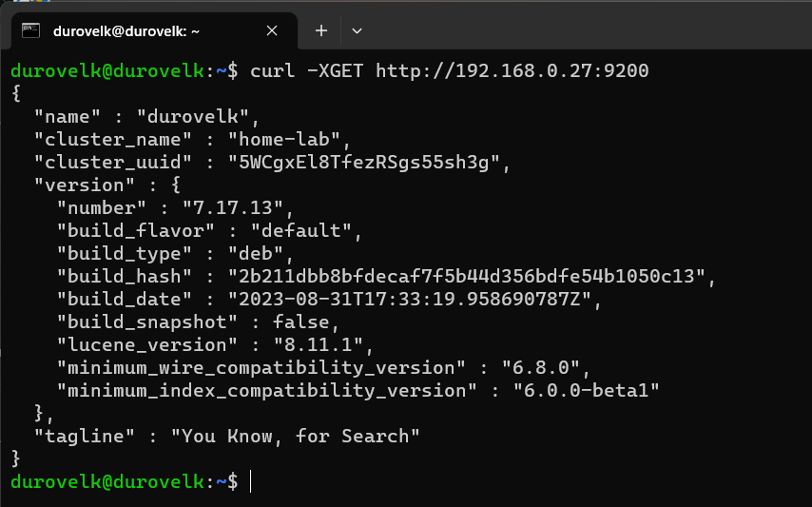Click the curl word in the command
Viewport: 812px width, 507px height.
(x=273, y=70)
